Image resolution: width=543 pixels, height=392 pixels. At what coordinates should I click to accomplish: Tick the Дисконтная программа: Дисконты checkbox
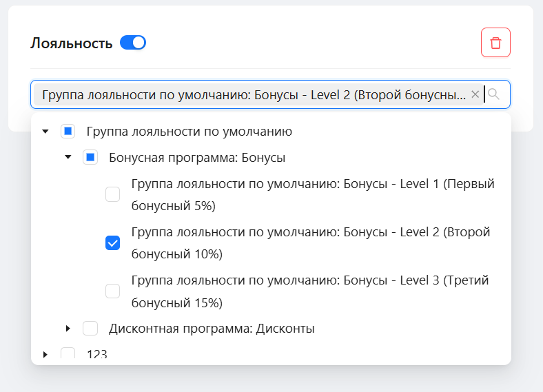90,329
